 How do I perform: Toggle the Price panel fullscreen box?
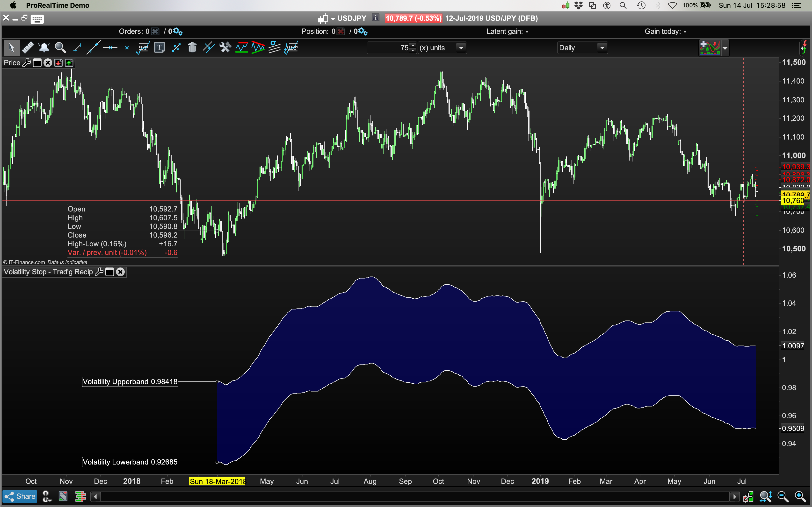tap(37, 63)
